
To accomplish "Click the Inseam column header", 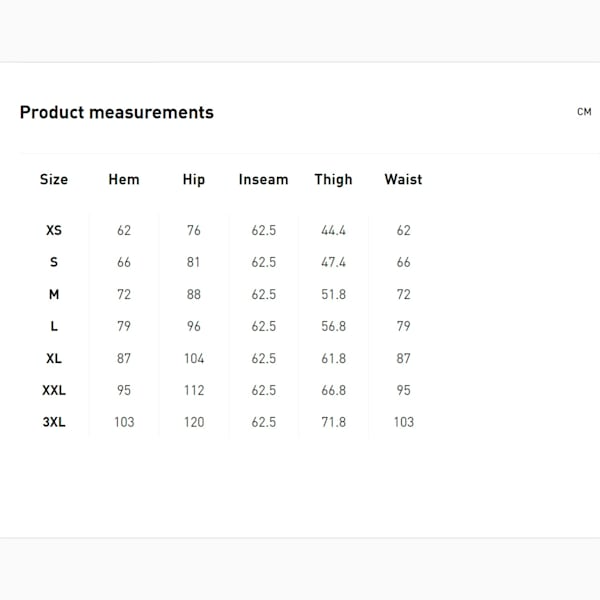I will pos(263,180).
